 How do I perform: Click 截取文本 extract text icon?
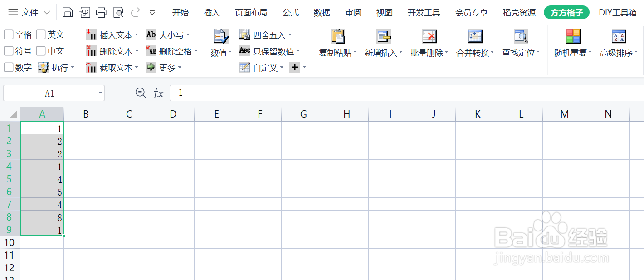92,68
